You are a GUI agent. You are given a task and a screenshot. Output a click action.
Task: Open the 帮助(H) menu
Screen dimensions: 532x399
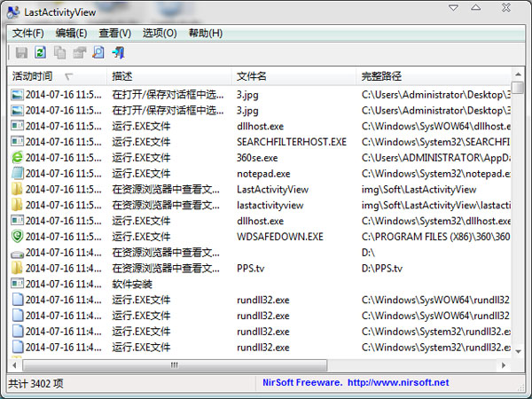coord(206,34)
